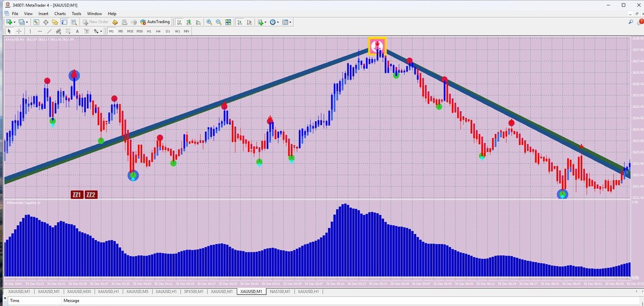Screen dimensions: 644x306
Task: Select the line chart icon
Action: coord(199,22)
